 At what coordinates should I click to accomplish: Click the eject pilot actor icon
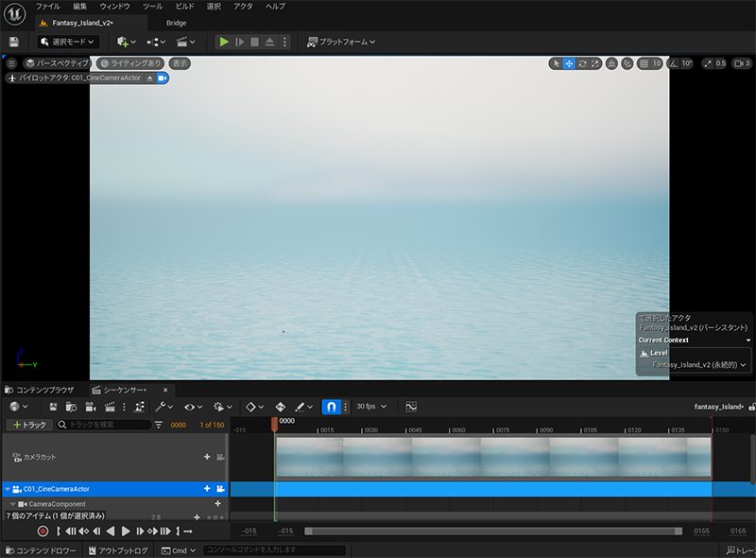click(149, 78)
